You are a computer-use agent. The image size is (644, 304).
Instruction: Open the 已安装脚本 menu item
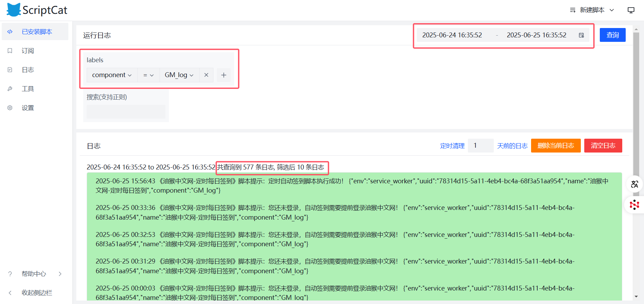[37, 32]
